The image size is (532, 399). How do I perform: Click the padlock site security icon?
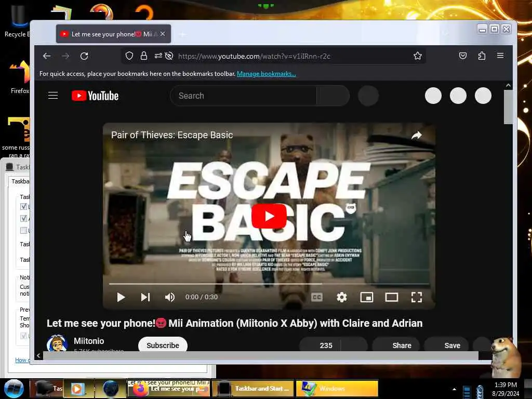point(144,56)
